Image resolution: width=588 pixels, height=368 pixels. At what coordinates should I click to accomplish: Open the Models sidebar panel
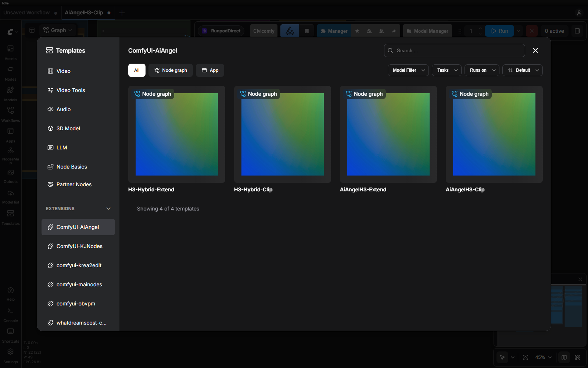pos(11,93)
